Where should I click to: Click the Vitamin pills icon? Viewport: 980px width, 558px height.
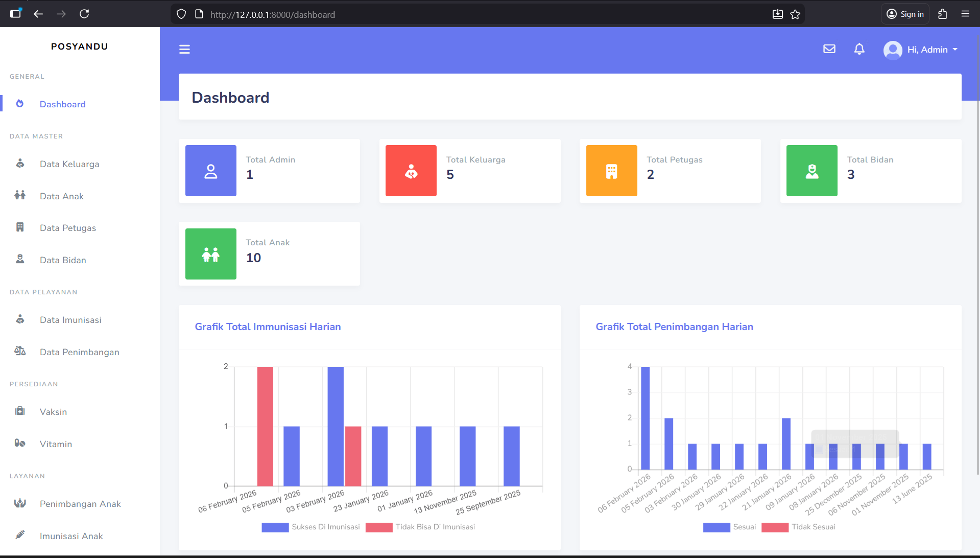click(20, 443)
